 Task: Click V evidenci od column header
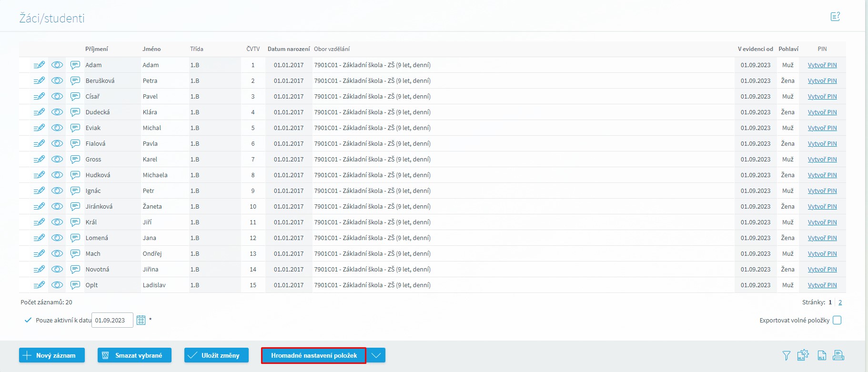[x=755, y=49]
